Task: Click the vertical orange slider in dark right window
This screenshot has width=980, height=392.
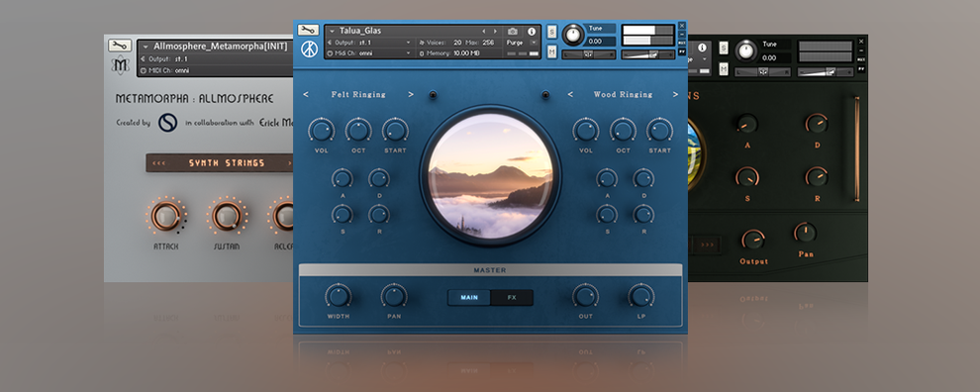Action: pyautogui.click(x=856, y=148)
